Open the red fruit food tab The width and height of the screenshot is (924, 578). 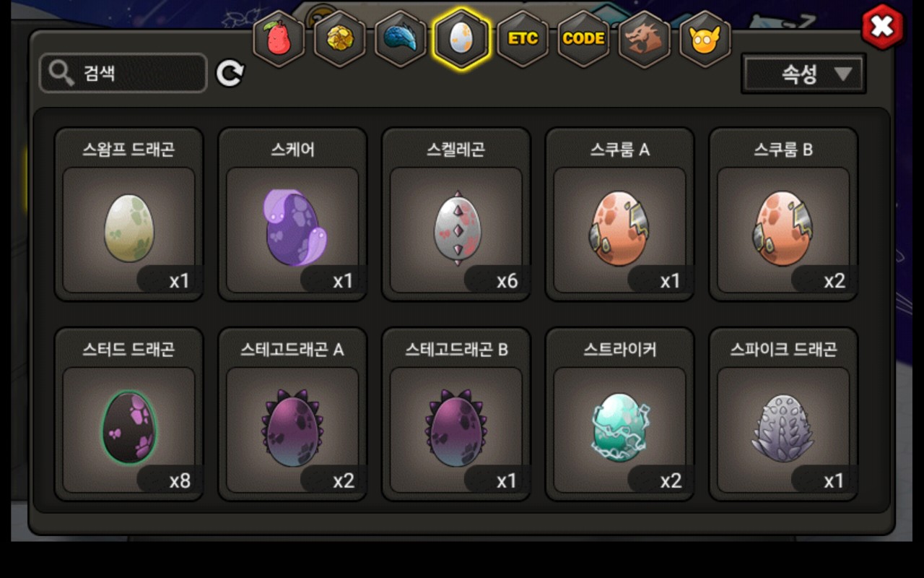pyautogui.click(x=279, y=39)
